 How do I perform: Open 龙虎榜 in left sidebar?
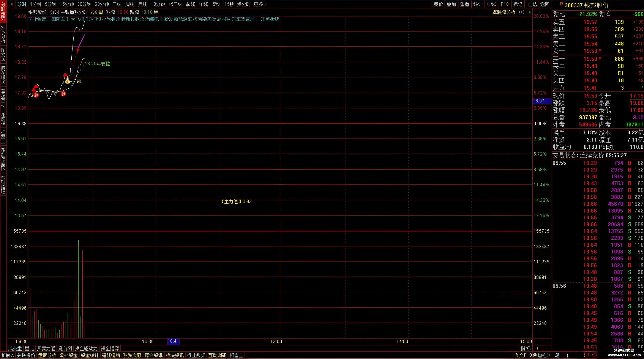[3, 118]
